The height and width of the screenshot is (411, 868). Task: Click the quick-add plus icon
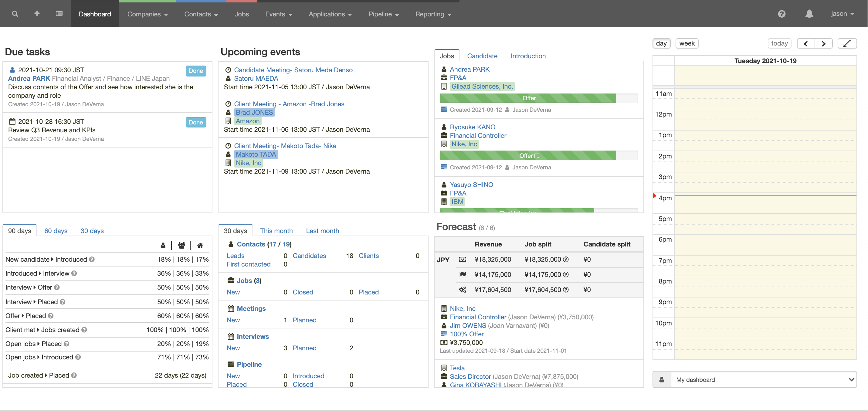click(37, 13)
